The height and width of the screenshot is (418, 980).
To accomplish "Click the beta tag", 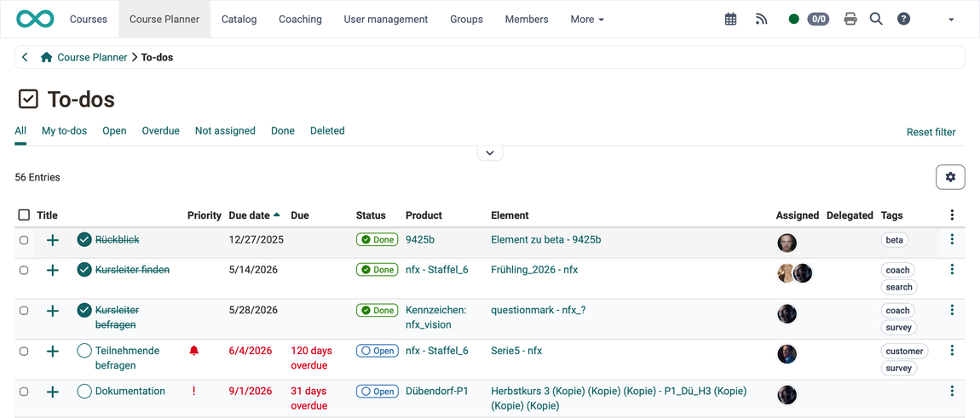I will click(895, 239).
